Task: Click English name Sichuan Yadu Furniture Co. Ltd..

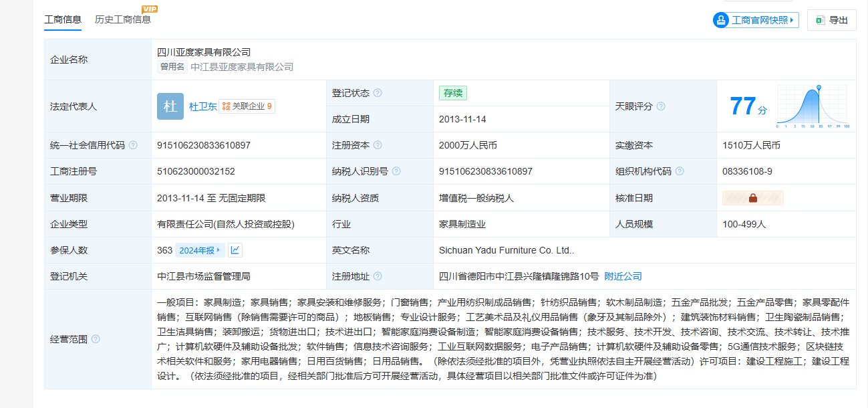Action: point(507,250)
